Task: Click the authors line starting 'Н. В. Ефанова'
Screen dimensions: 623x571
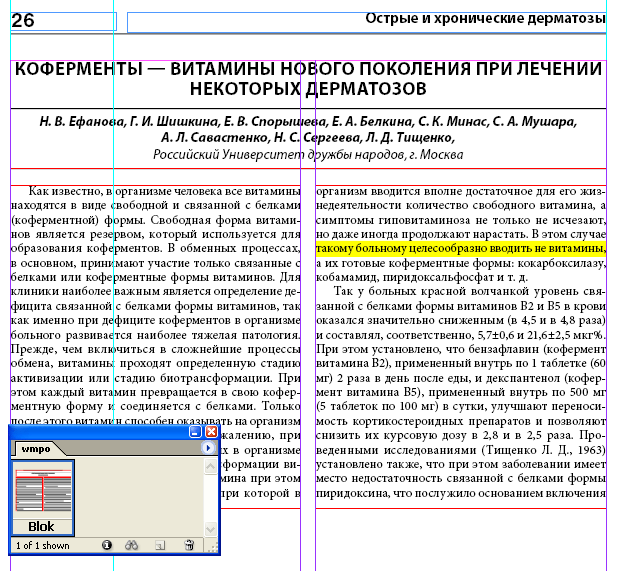Action: (x=308, y=121)
